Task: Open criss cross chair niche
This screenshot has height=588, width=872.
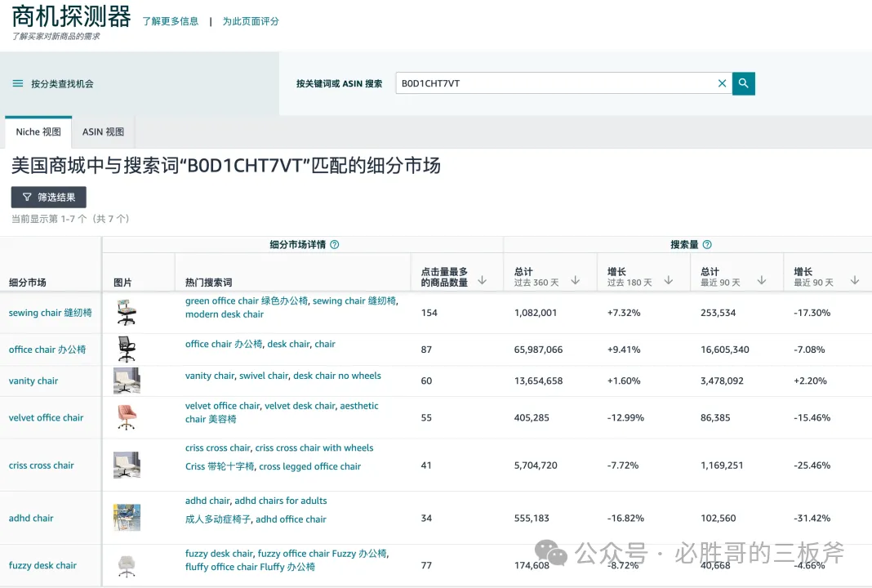Action: click(41, 465)
